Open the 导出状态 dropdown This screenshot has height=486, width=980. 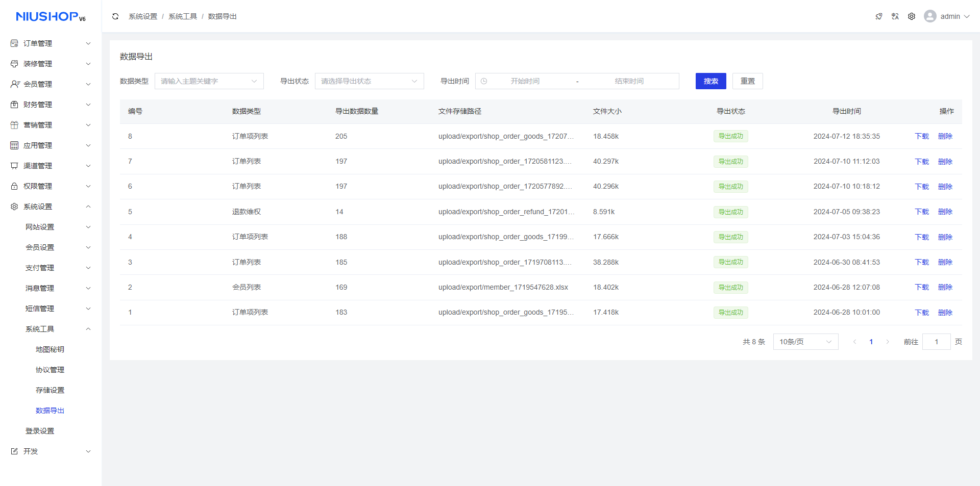[369, 81]
